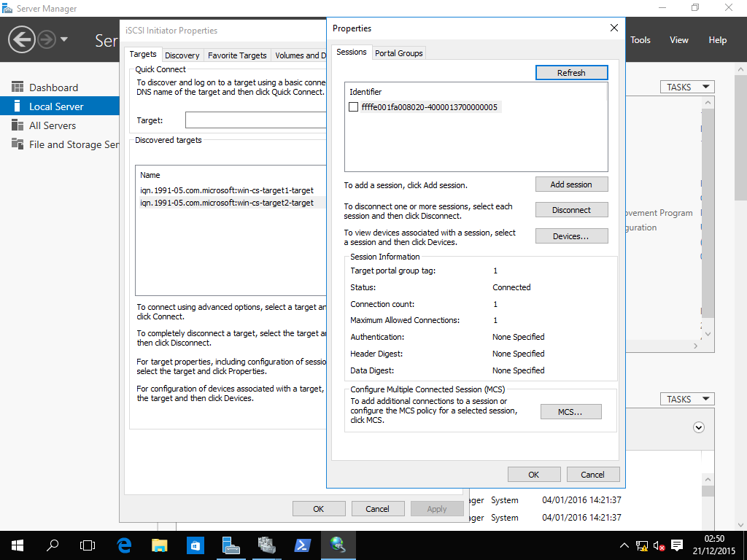Launch Microsoft Edge from the taskbar
This screenshot has width=747, height=560.
pos(124,545)
